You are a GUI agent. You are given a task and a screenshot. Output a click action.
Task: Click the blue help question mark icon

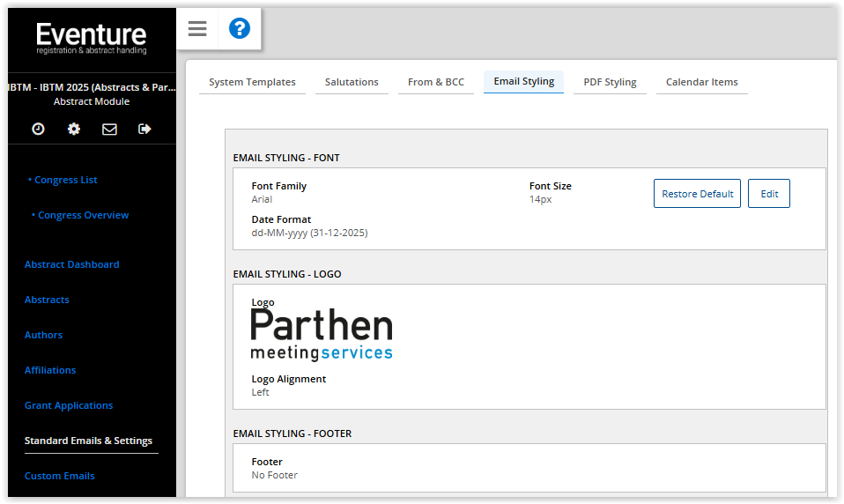(240, 28)
